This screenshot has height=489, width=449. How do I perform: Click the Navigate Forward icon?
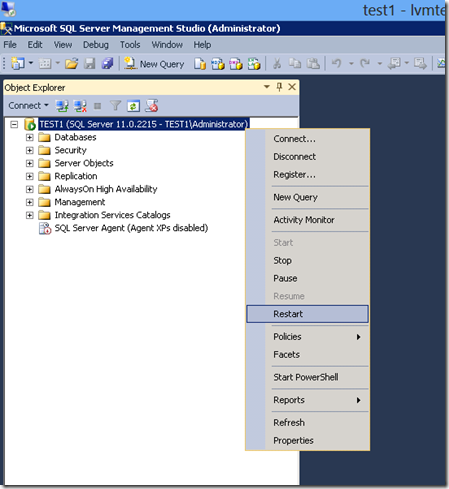click(x=420, y=63)
